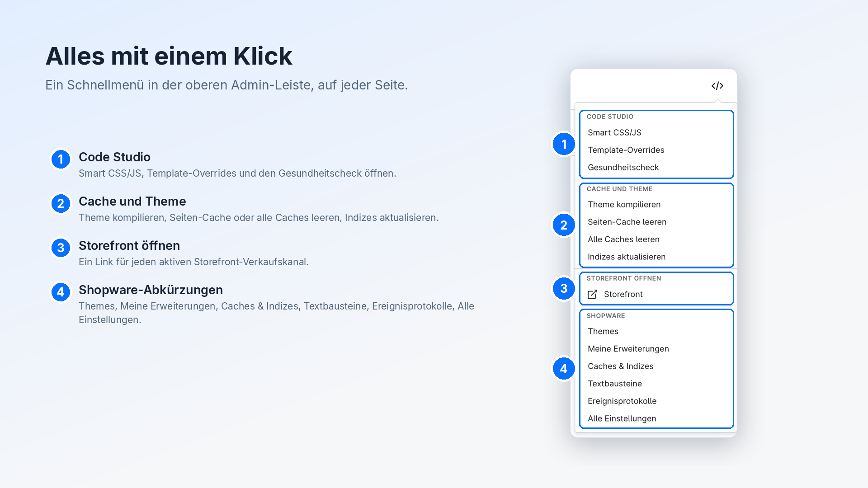The width and height of the screenshot is (868, 488).
Task: Open Ereignisprotokolle shortcut
Action: (x=622, y=401)
